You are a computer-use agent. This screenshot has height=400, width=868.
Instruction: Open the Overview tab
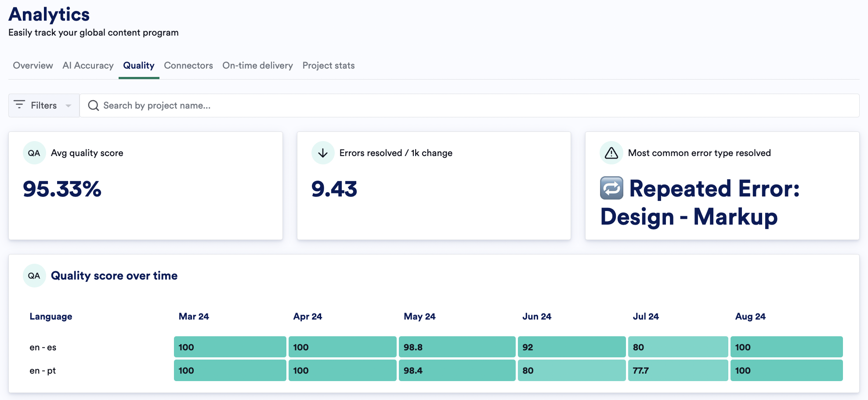coord(33,65)
